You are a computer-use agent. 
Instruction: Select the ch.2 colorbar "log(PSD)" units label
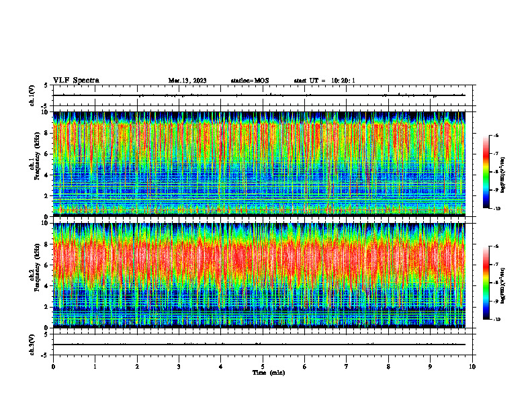click(502, 286)
